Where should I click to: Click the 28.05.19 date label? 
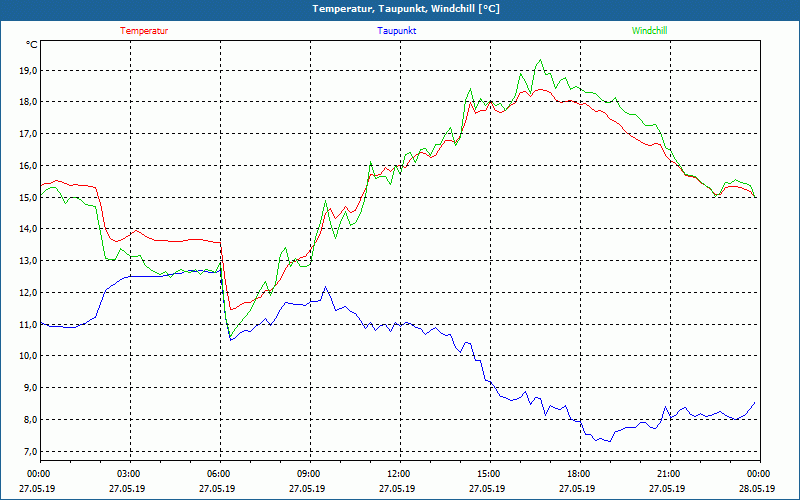click(758, 488)
